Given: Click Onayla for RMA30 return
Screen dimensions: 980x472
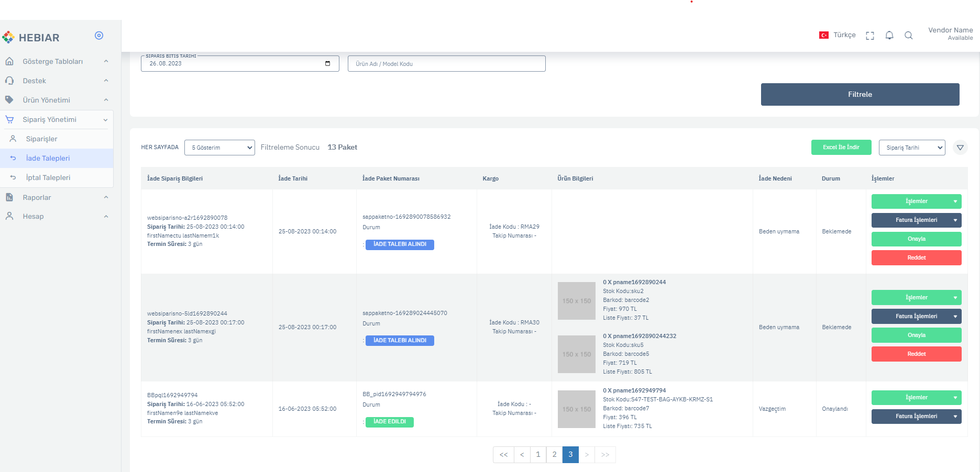Looking at the screenshot, I should point(916,335).
